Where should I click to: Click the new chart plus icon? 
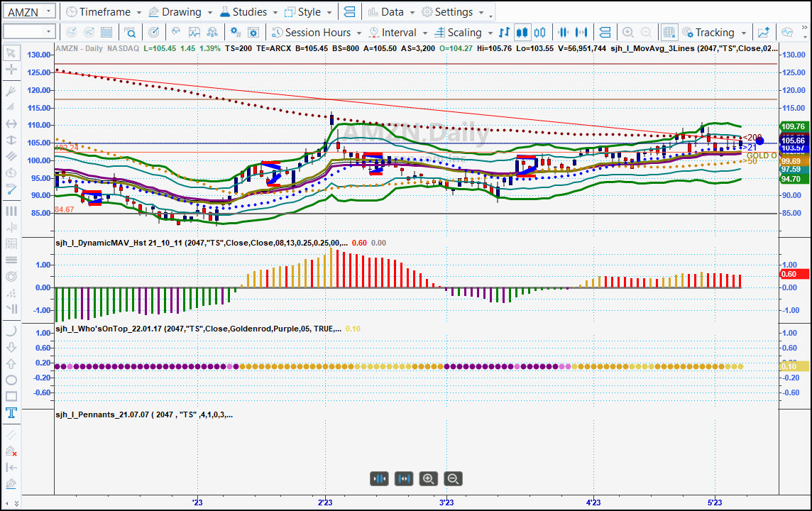(763, 32)
